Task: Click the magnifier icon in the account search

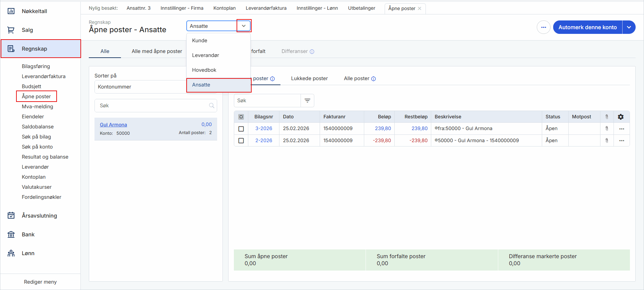Action: click(x=211, y=106)
